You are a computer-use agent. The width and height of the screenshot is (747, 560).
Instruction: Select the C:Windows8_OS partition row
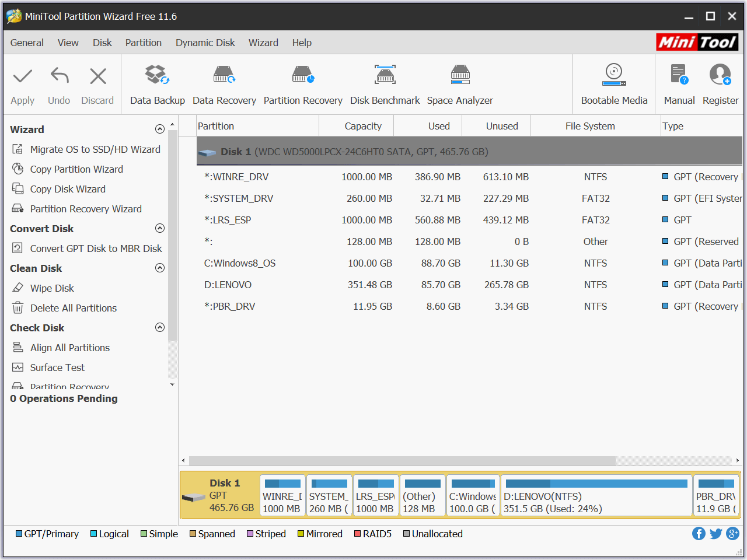469,263
